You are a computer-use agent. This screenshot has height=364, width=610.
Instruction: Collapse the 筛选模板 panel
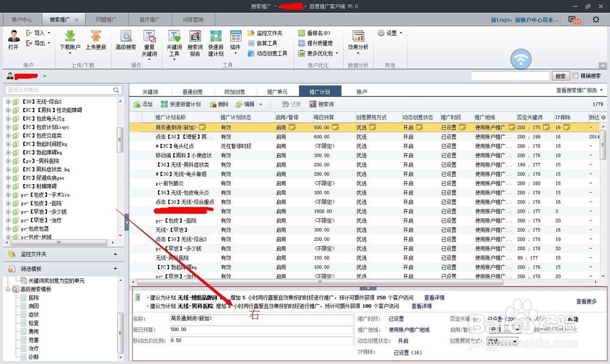pos(115,269)
